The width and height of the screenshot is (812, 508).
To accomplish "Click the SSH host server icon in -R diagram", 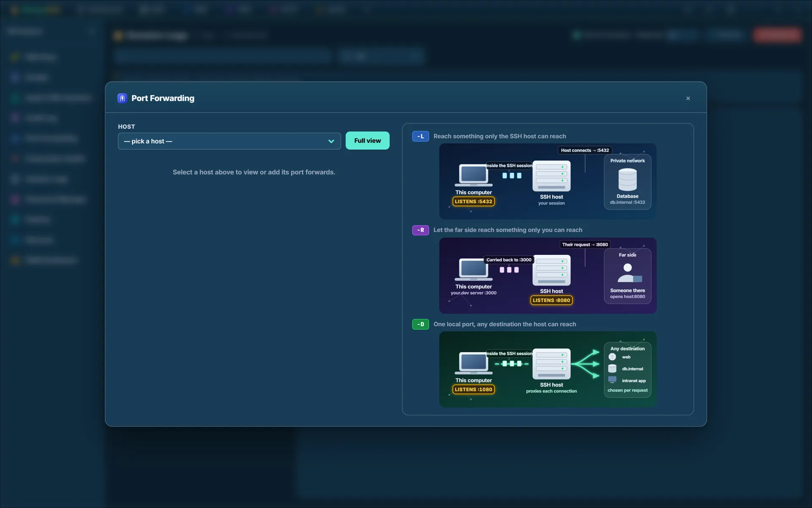I will point(551,270).
